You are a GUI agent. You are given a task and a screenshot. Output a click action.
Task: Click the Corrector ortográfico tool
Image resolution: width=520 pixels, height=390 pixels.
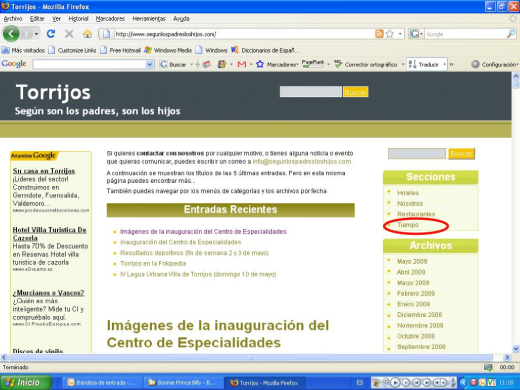(x=366, y=64)
